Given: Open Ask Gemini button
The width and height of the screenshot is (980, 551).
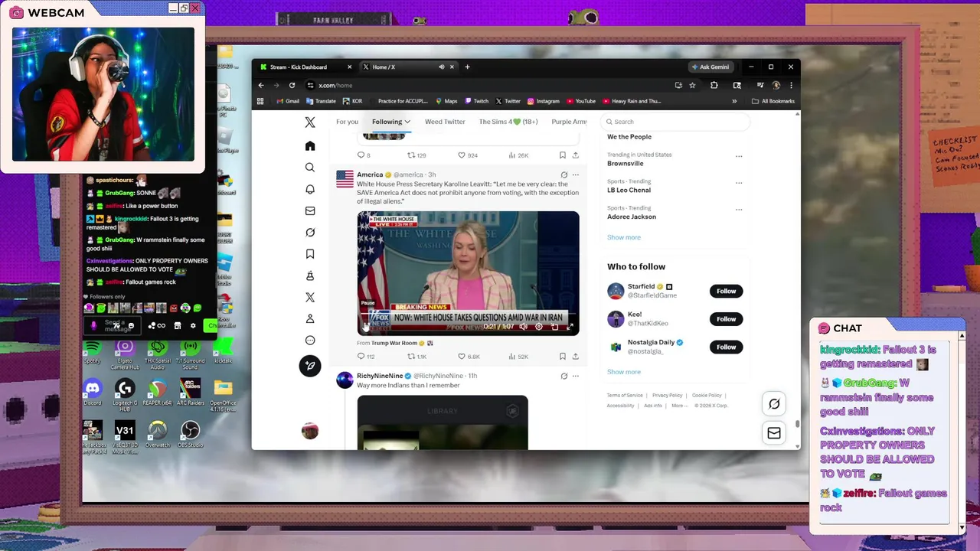Looking at the screenshot, I should point(710,67).
